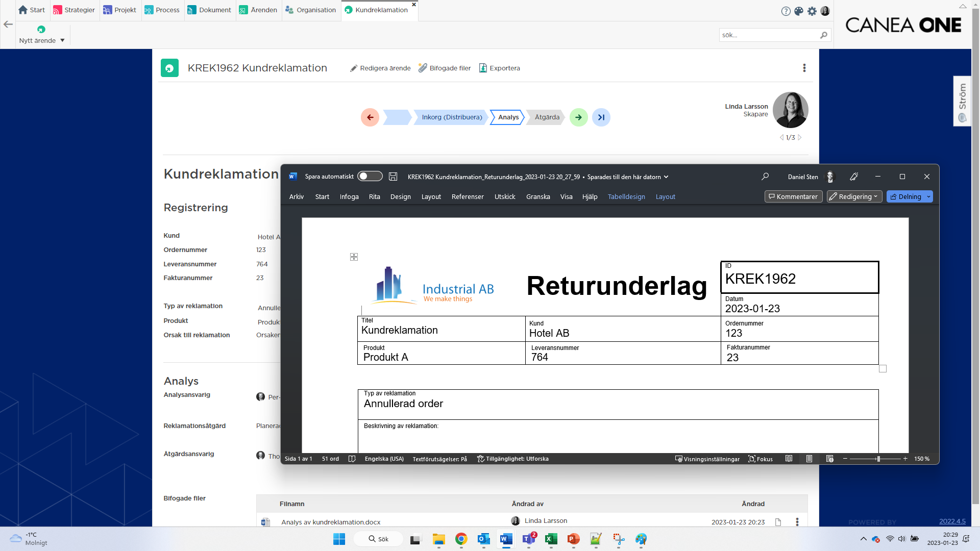Switch to the Ärenden tab
The image size is (980, 551).
[x=258, y=10]
